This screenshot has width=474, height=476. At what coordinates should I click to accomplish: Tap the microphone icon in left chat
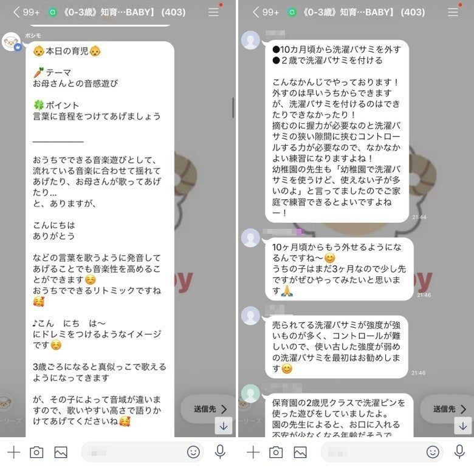[220, 452]
